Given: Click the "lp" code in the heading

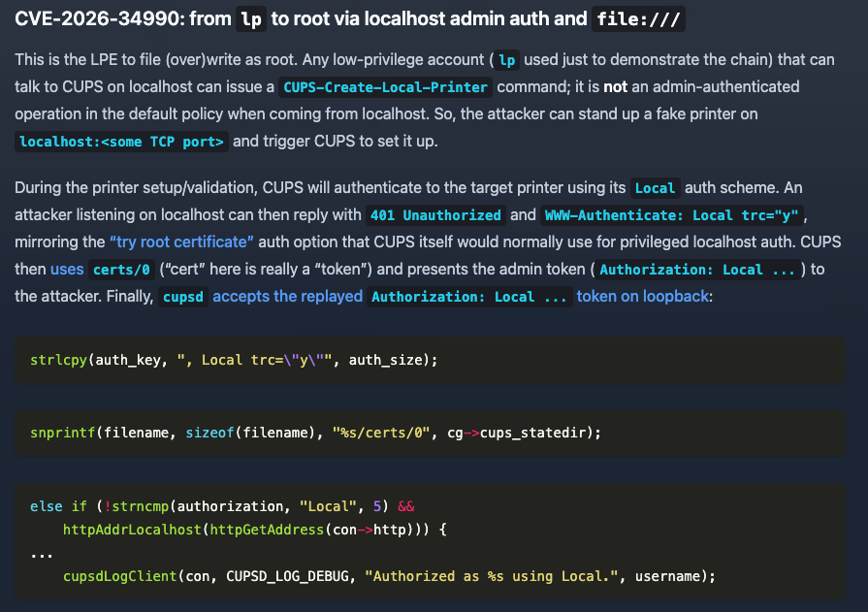Looking at the screenshot, I should point(251,18).
